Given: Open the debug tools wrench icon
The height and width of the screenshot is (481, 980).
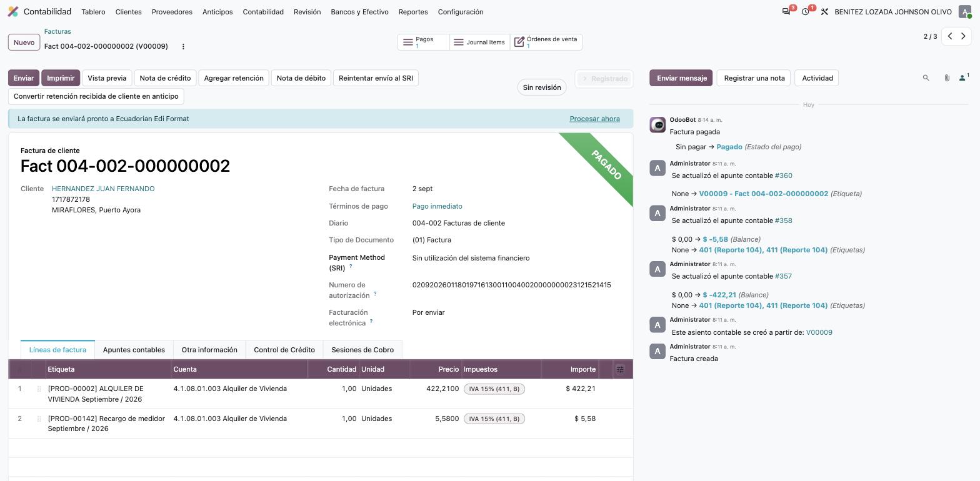Looking at the screenshot, I should tap(824, 12).
